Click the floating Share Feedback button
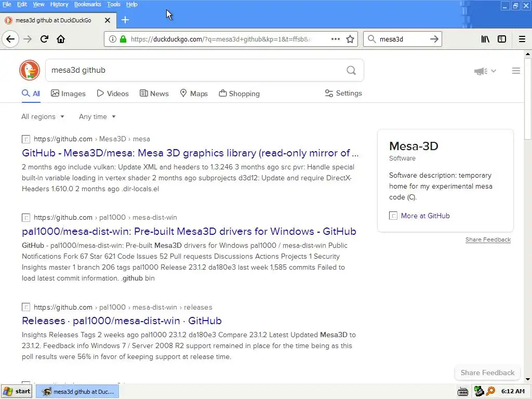Screen dimensions: 532x399 pos(487,373)
